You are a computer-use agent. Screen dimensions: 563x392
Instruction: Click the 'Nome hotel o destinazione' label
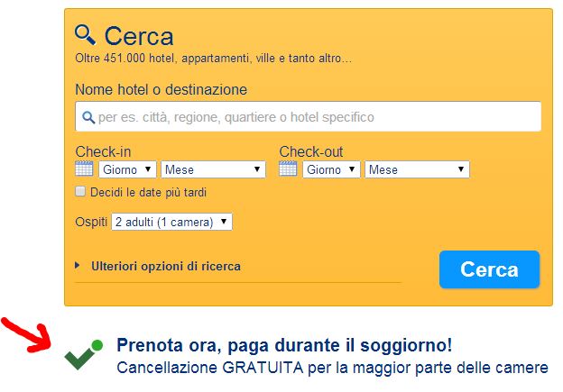click(x=161, y=89)
